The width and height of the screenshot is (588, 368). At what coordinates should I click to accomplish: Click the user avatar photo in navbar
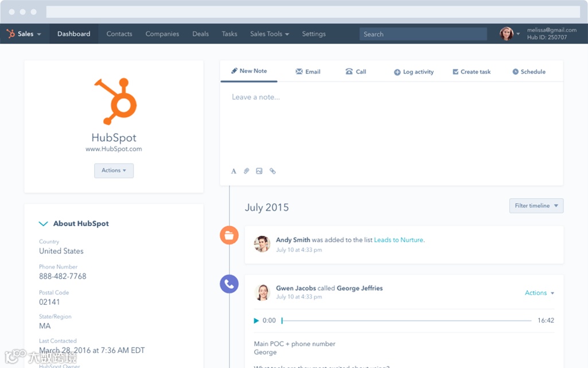(506, 34)
